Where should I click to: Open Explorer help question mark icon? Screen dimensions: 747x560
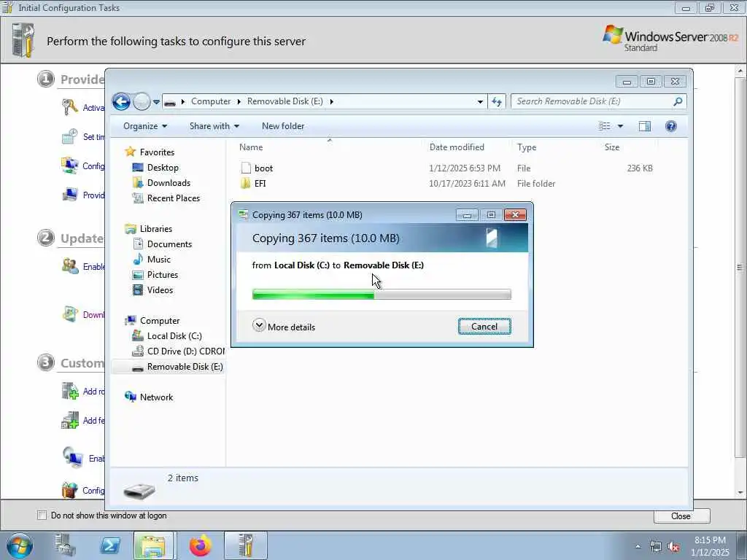tap(671, 126)
